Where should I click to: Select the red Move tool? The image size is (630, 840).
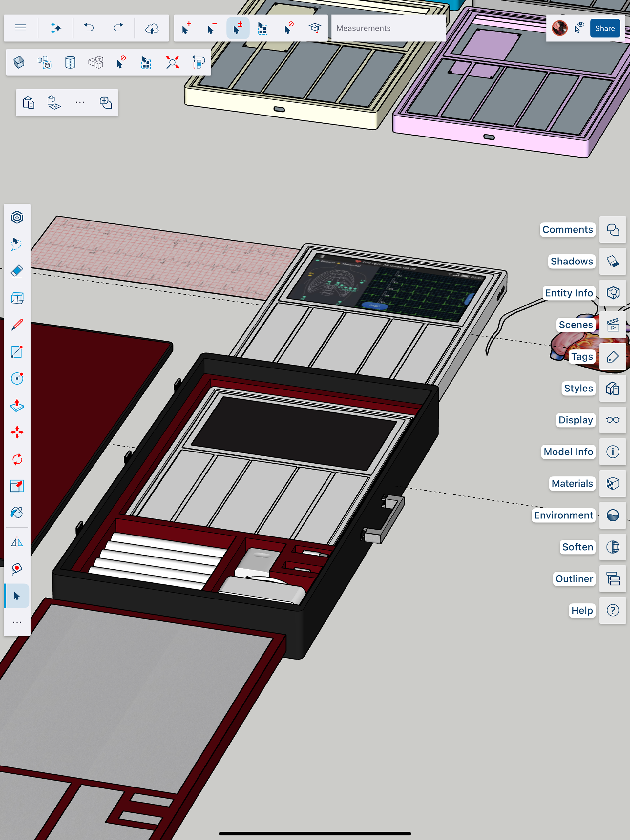tap(17, 432)
